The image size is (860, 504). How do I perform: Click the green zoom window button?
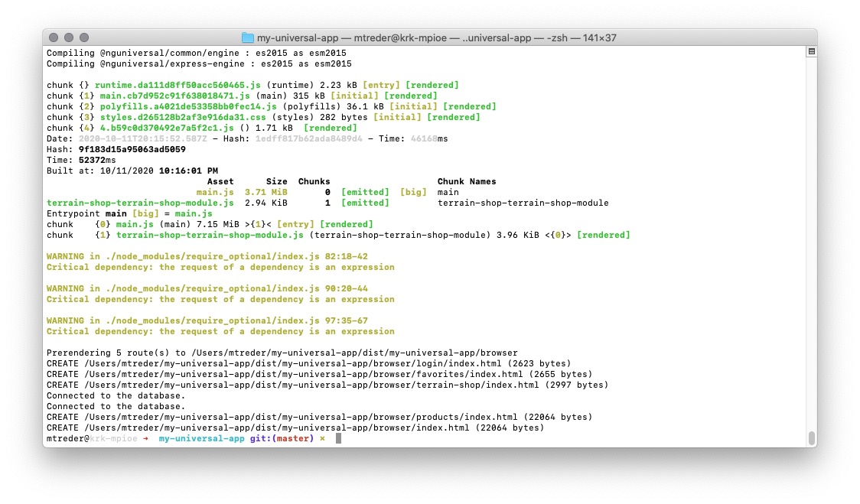(x=84, y=37)
